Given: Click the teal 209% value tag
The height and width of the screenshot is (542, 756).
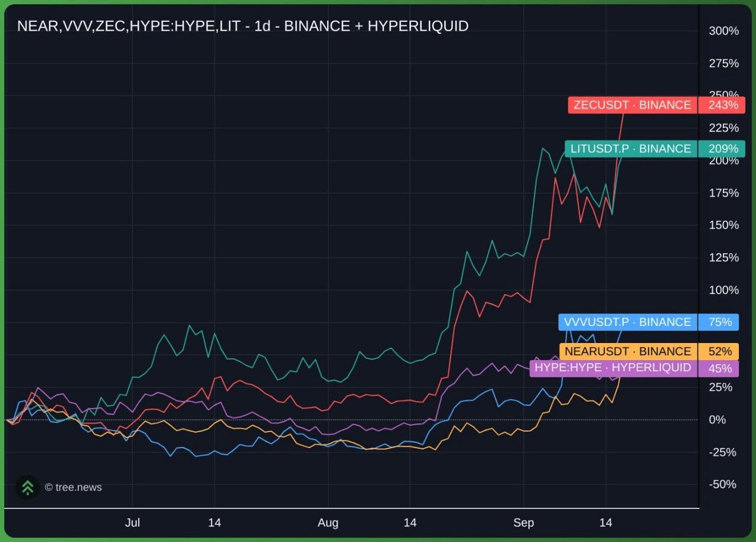Looking at the screenshot, I should click(x=722, y=149).
